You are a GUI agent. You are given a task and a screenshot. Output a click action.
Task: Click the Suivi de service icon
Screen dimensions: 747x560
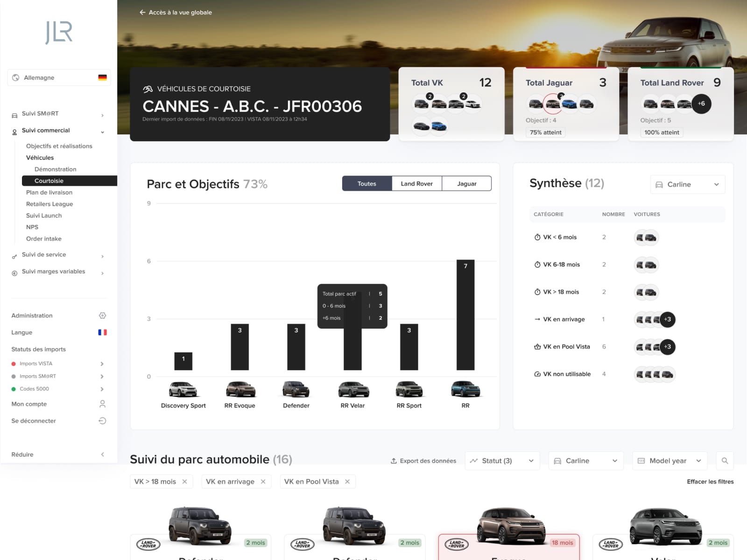pos(14,256)
